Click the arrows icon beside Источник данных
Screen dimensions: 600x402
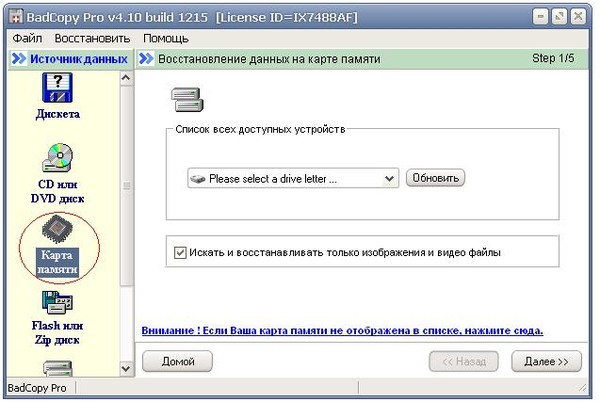(x=19, y=59)
